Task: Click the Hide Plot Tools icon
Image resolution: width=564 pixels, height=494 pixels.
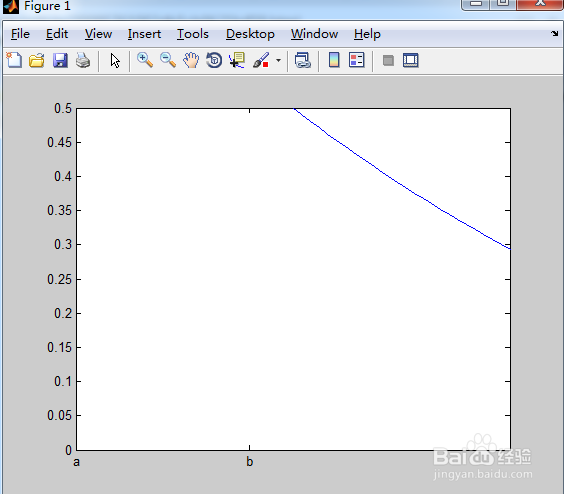Action: point(388,60)
